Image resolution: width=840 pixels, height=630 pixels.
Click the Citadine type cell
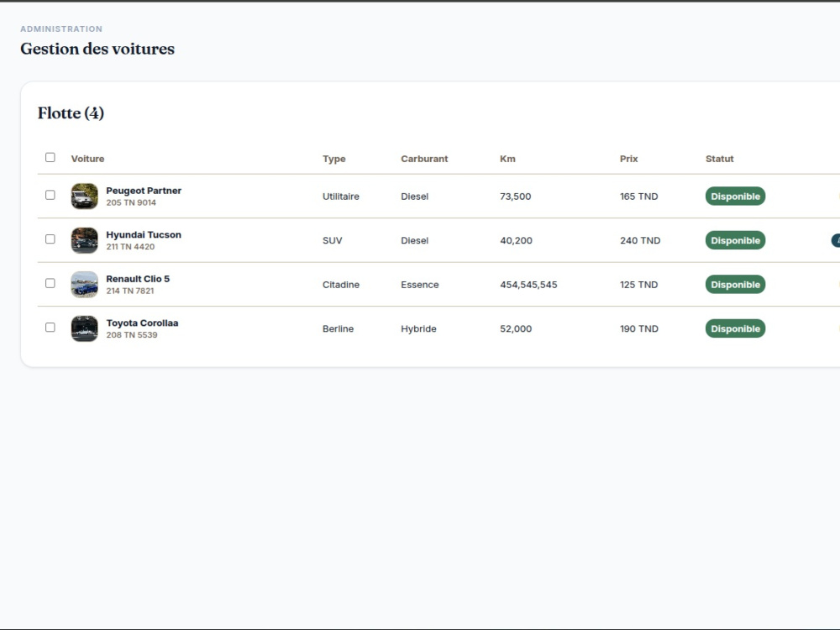tap(341, 285)
